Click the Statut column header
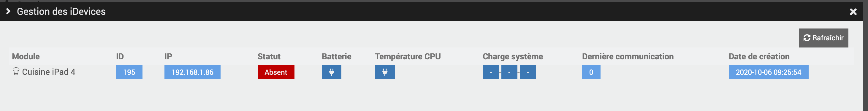Screen dimensions: 868x111 (269, 56)
